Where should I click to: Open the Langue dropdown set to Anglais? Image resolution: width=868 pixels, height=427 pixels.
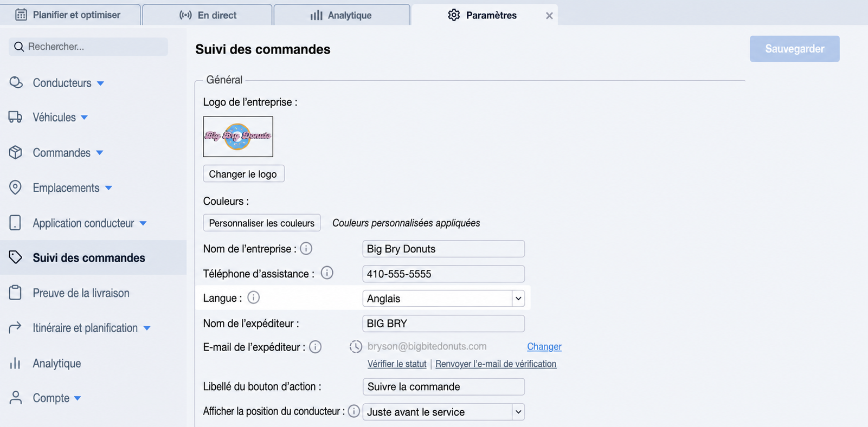[x=443, y=299]
